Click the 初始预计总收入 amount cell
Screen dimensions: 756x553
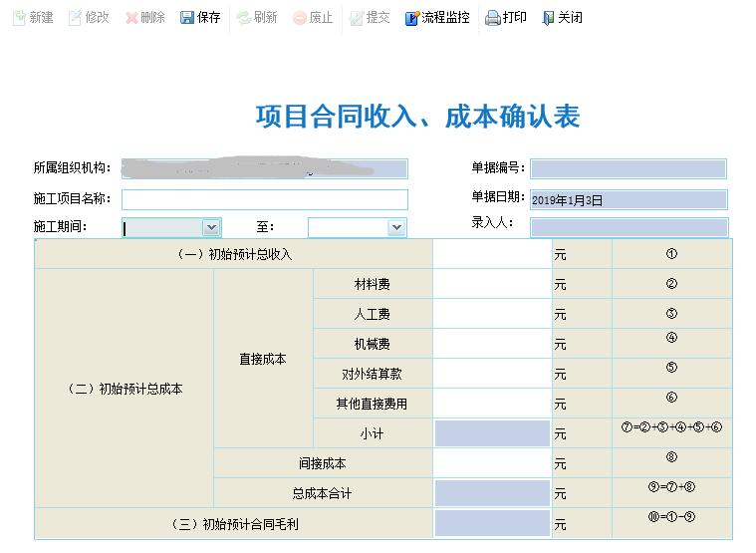(492, 254)
